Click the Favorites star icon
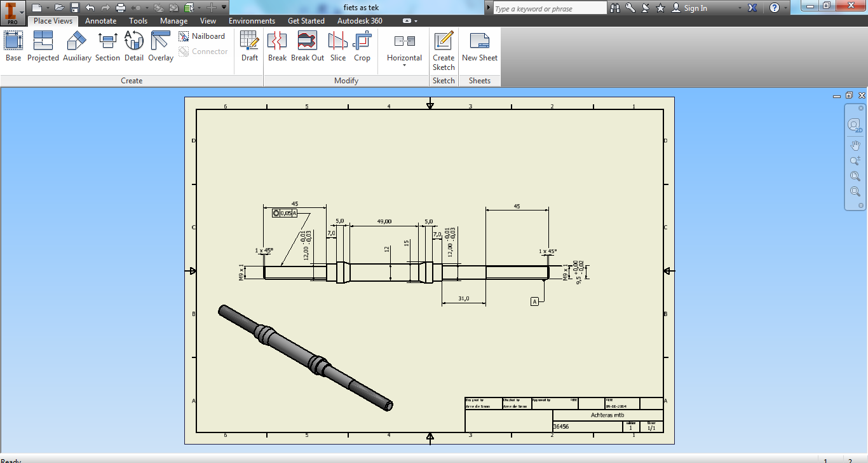868x463 pixels. (660, 8)
